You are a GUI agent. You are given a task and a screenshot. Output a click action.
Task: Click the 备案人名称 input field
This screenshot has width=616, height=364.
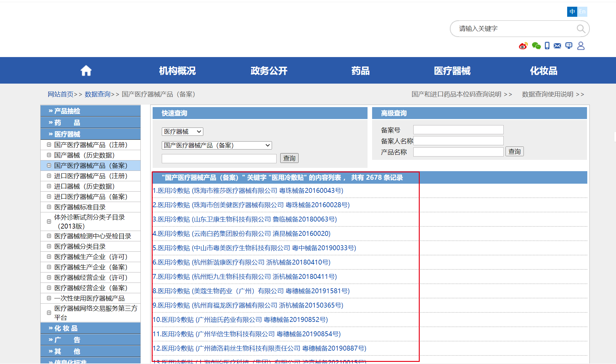click(x=458, y=141)
